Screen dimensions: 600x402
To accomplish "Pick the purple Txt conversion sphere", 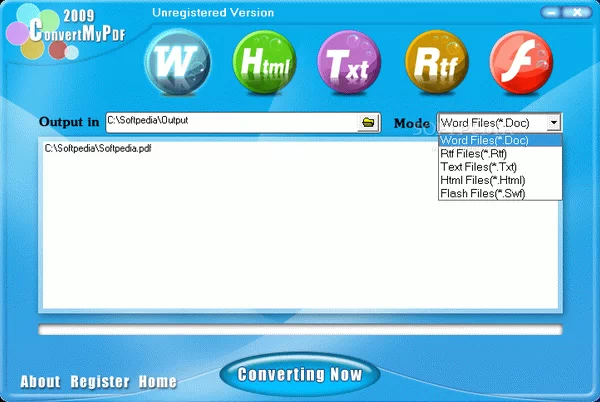I will point(349,62).
